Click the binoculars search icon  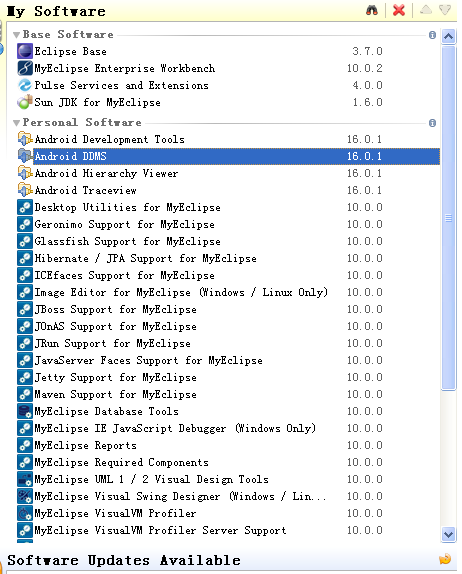coord(372,10)
